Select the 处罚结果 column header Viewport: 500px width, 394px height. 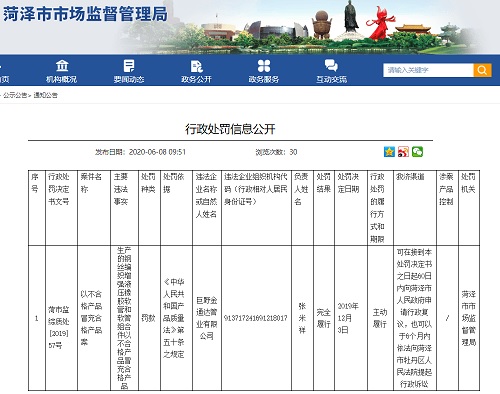[x=324, y=208]
